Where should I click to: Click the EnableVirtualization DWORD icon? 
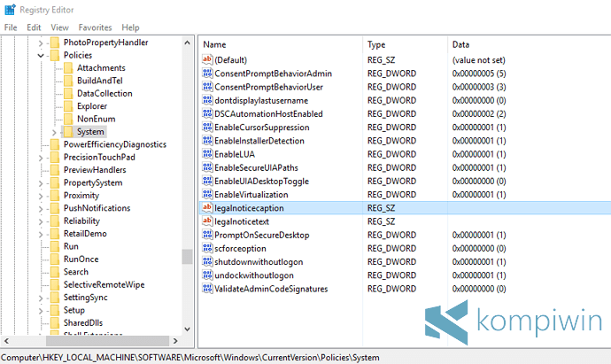pyautogui.click(x=207, y=194)
